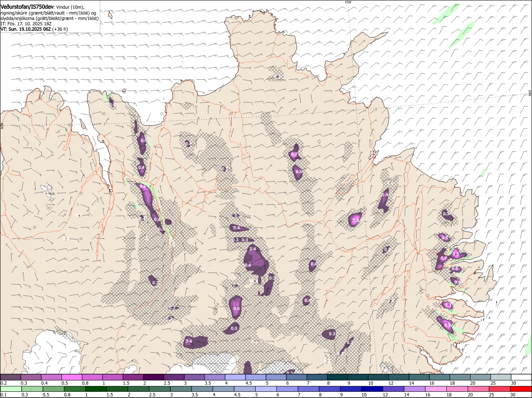Click the 15W longitude label
This screenshot has width=532, height=398.
point(348,2)
